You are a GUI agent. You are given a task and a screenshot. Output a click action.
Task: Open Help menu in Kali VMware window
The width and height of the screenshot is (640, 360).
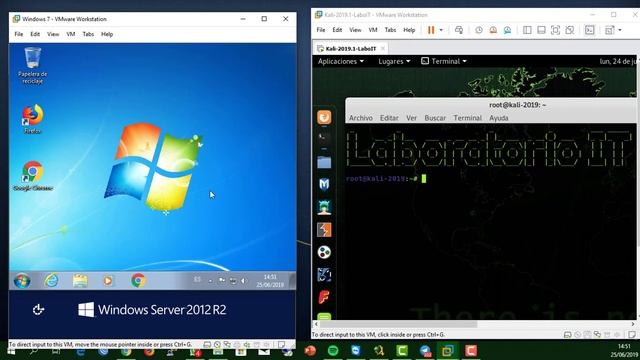click(x=409, y=30)
